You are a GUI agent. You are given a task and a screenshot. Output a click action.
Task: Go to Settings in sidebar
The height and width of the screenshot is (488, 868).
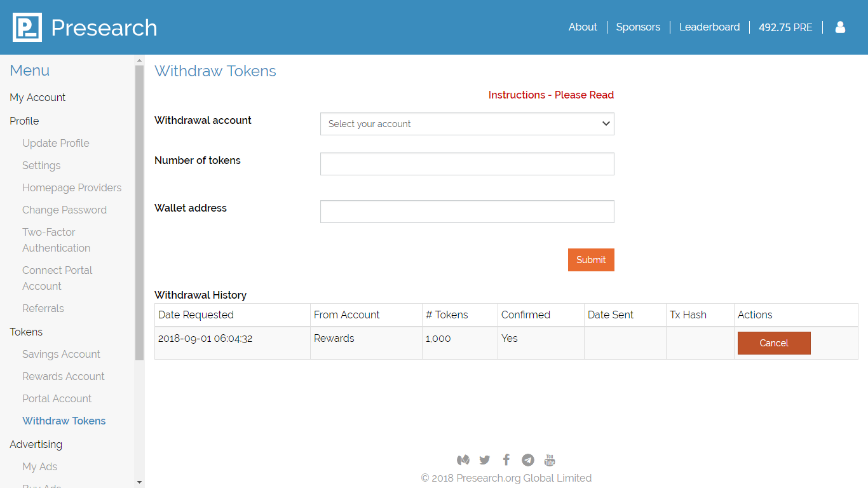[41, 165]
